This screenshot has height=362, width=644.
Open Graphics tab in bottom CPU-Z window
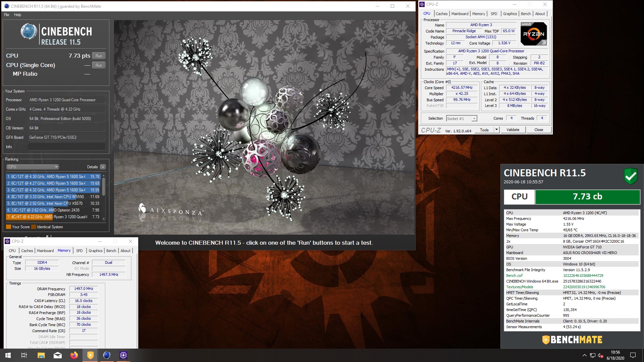95,251
